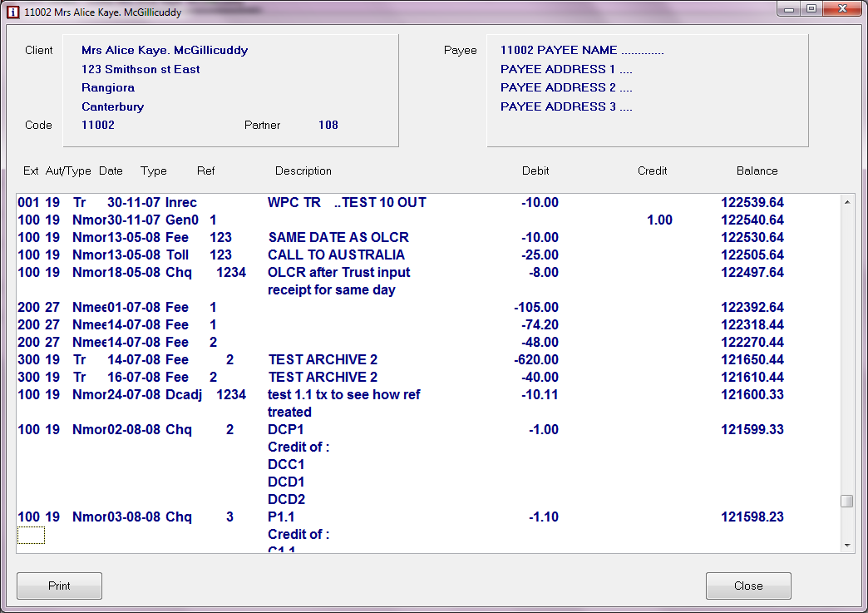The width and height of the screenshot is (868, 613).
Task: Click the Description column header
Action: point(303,171)
